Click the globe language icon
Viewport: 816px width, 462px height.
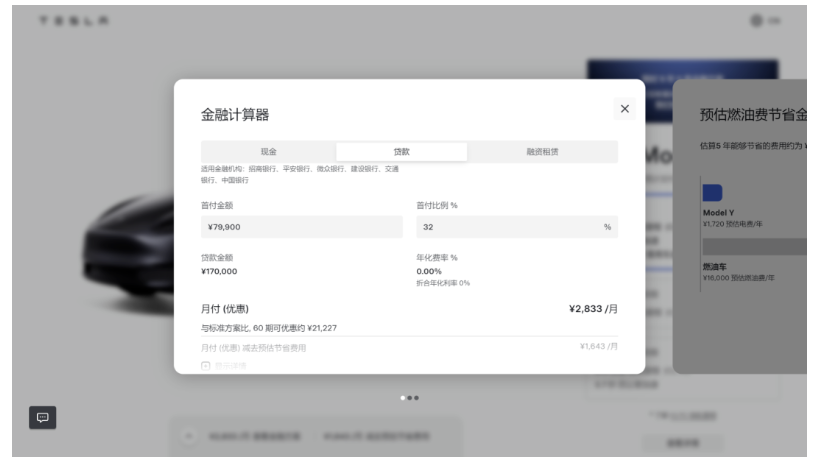(x=757, y=21)
